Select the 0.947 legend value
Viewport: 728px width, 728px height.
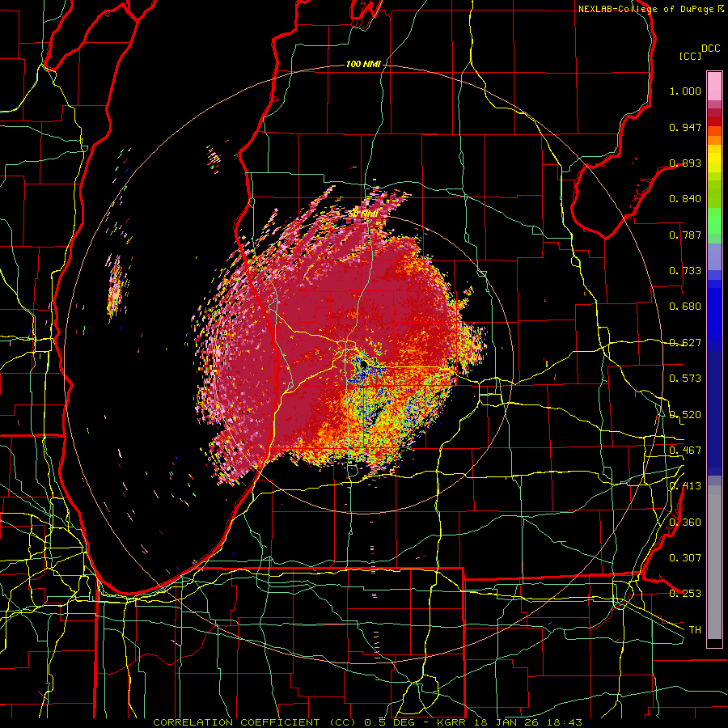coord(685,127)
